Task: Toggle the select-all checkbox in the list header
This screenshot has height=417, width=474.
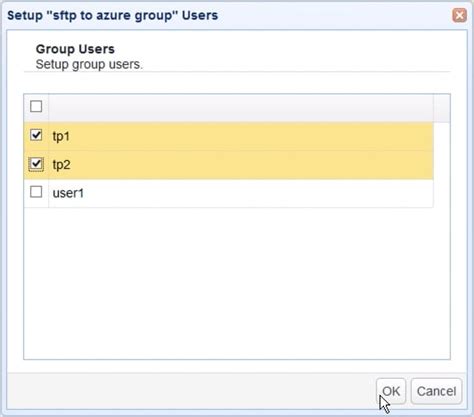Action: [36, 107]
